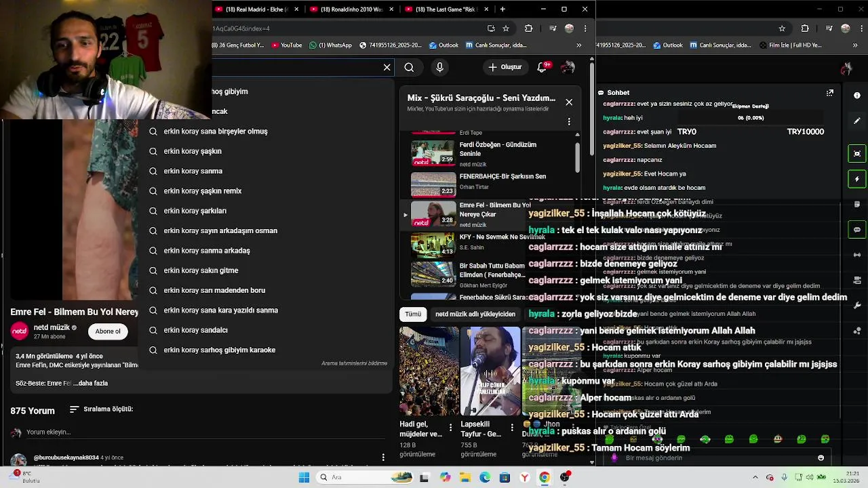868x488 pixels.
Task: Subscribe with the Abone ol button
Action: coord(108,331)
